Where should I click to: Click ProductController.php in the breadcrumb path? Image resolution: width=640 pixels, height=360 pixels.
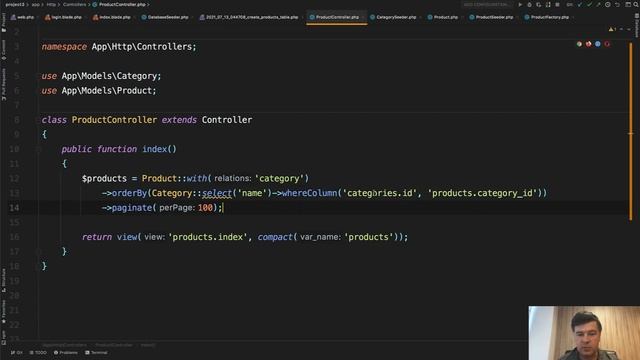pyautogui.click(x=122, y=4)
